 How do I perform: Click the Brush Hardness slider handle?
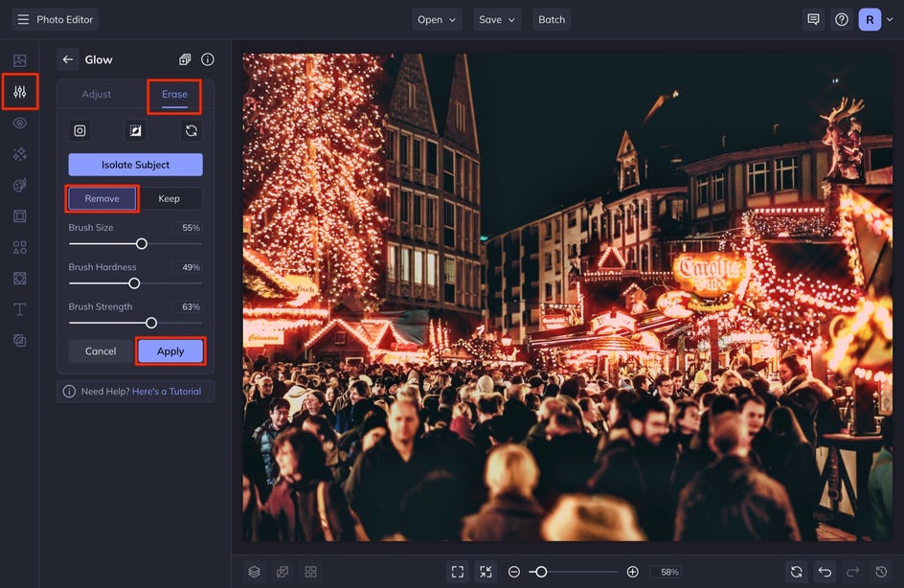click(134, 283)
